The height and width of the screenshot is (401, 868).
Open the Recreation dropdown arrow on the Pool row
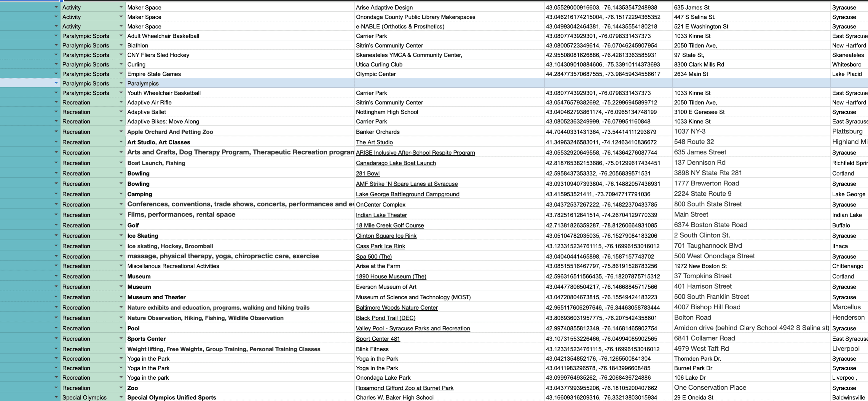[x=121, y=328]
